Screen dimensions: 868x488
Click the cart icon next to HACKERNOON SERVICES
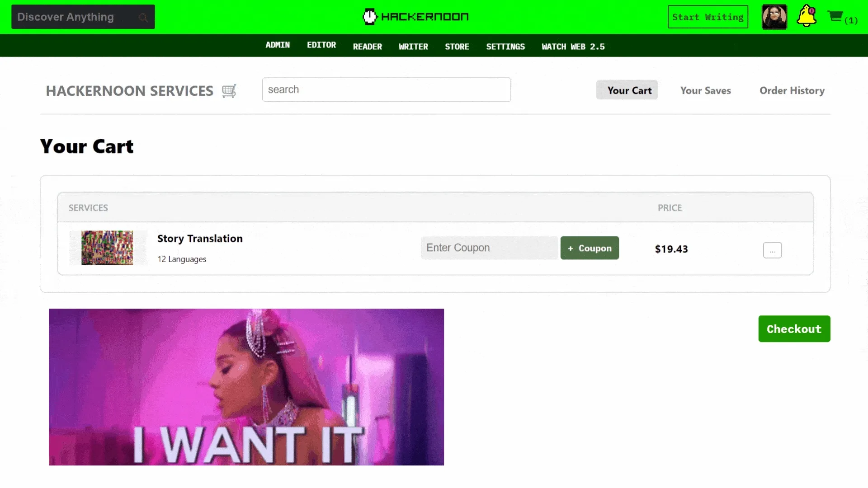228,90
